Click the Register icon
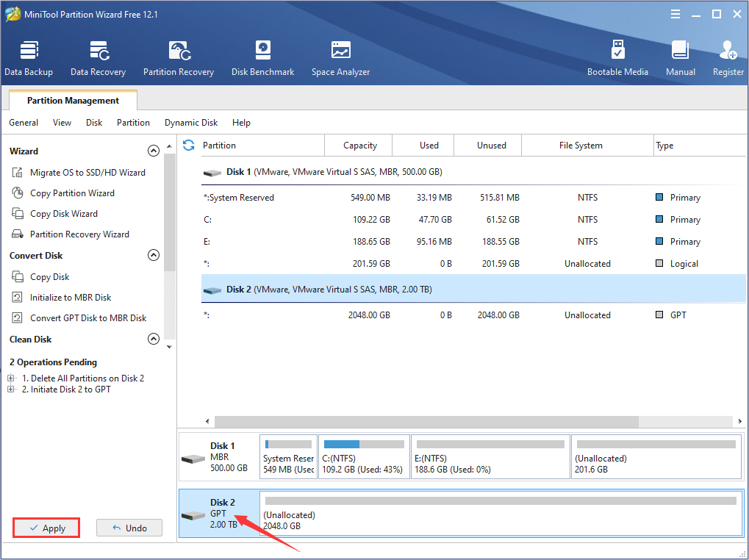Image resolution: width=749 pixels, height=560 pixels. pos(728,51)
